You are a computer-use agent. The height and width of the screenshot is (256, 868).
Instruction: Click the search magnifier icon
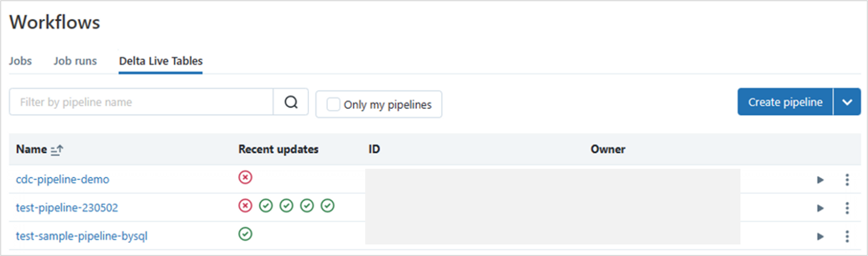[x=291, y=102]
